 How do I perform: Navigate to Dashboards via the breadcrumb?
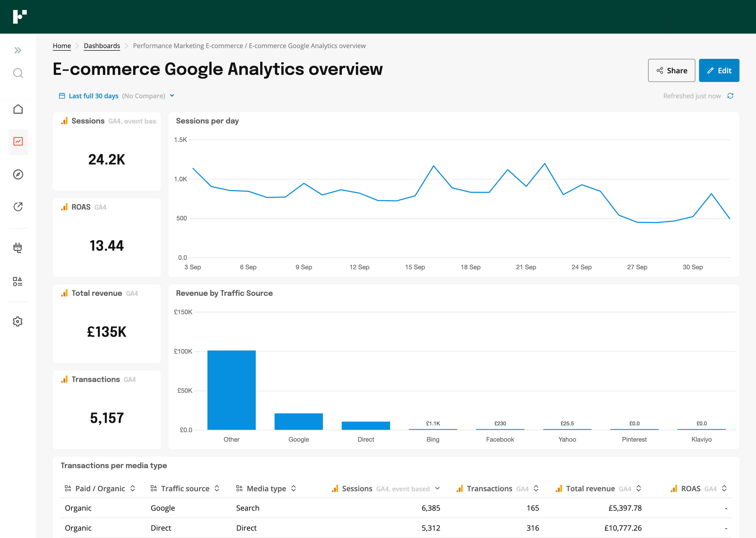[x=102, y=46]
